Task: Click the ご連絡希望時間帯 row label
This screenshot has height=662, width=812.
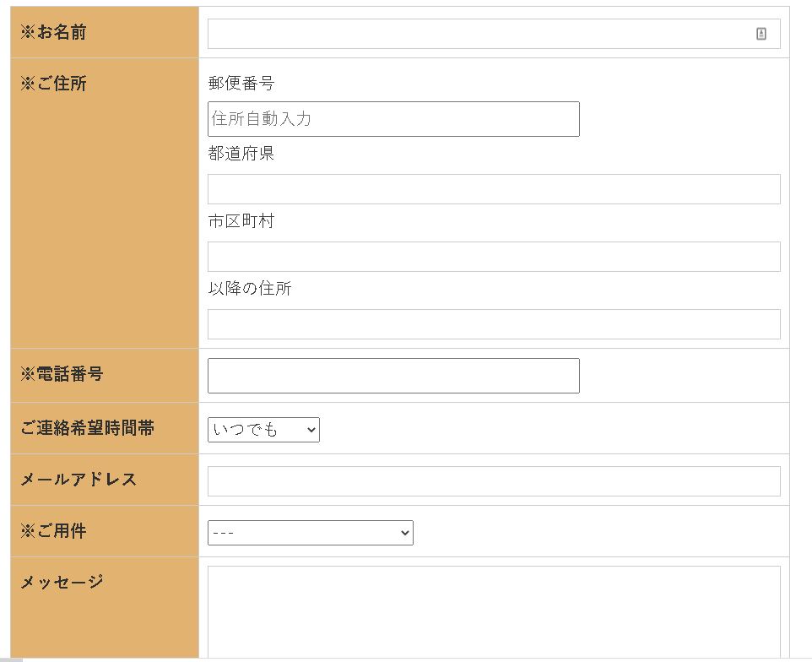Action: 87,428
